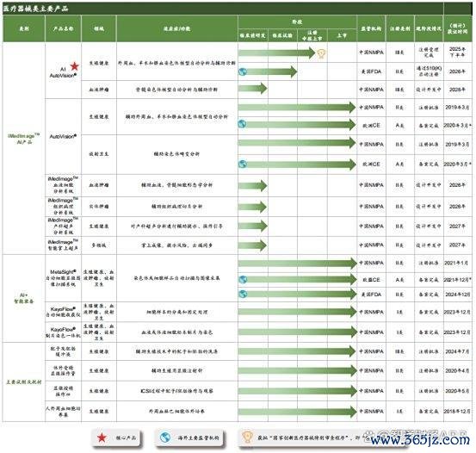Click the iMedImage 智能掌上超声 product cell

pos(63,245)
